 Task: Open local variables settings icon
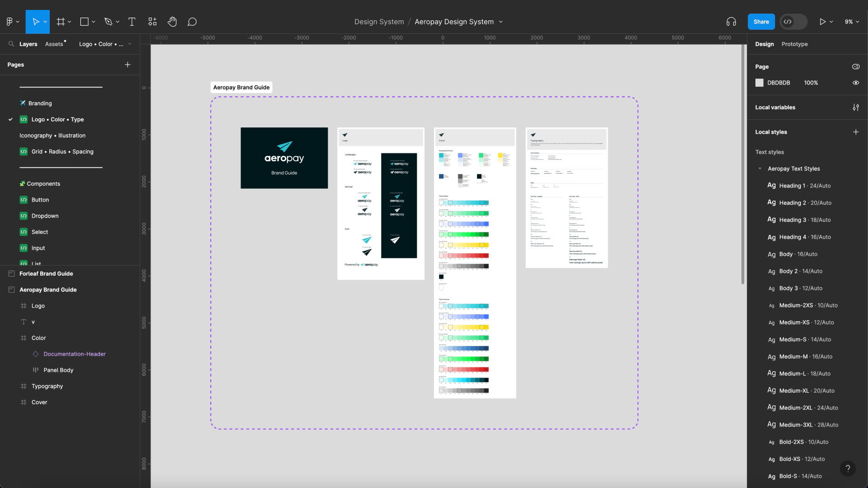[856, 107]
